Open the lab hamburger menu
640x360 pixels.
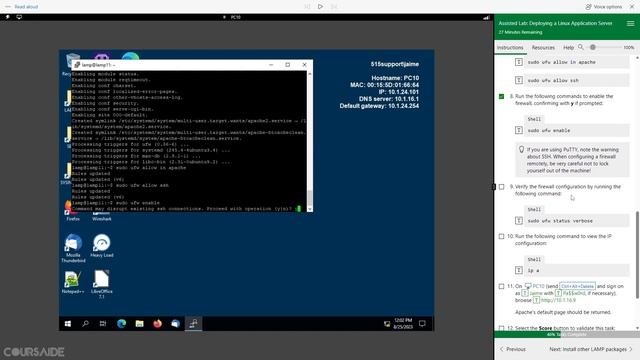pyautogui.click(x=631, y=24)
